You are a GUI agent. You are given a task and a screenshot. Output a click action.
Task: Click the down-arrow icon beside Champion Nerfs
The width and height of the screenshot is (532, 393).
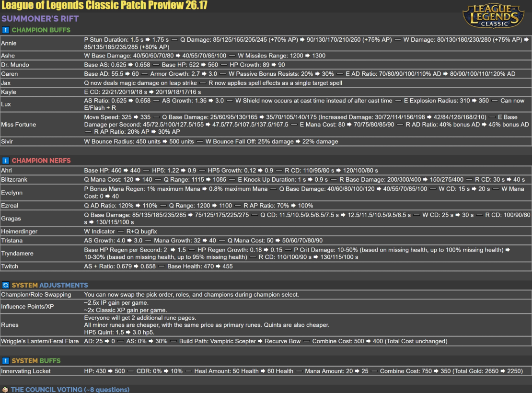coord(5,161)
